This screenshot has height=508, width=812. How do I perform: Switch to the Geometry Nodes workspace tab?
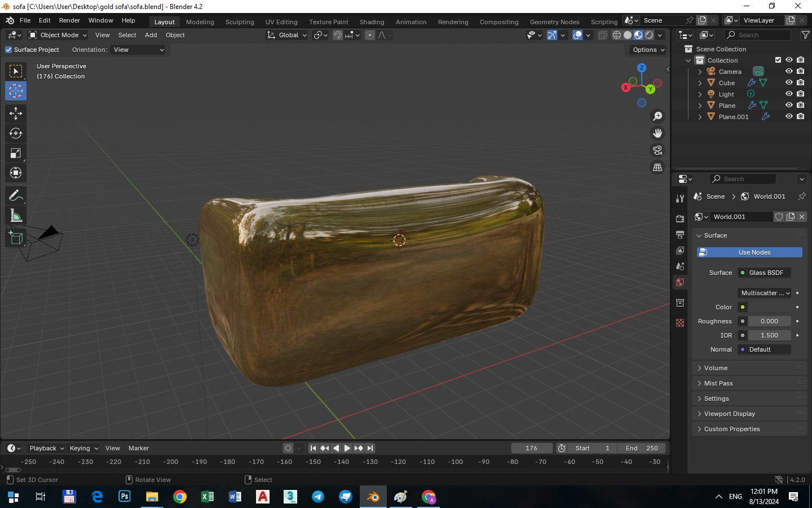(554, 22)
